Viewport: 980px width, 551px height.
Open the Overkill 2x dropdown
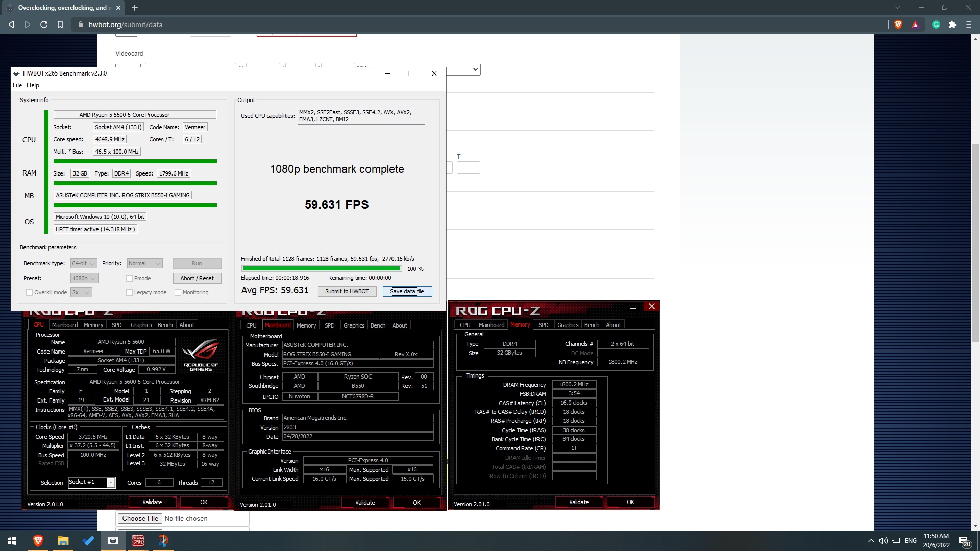click(81, 292)
